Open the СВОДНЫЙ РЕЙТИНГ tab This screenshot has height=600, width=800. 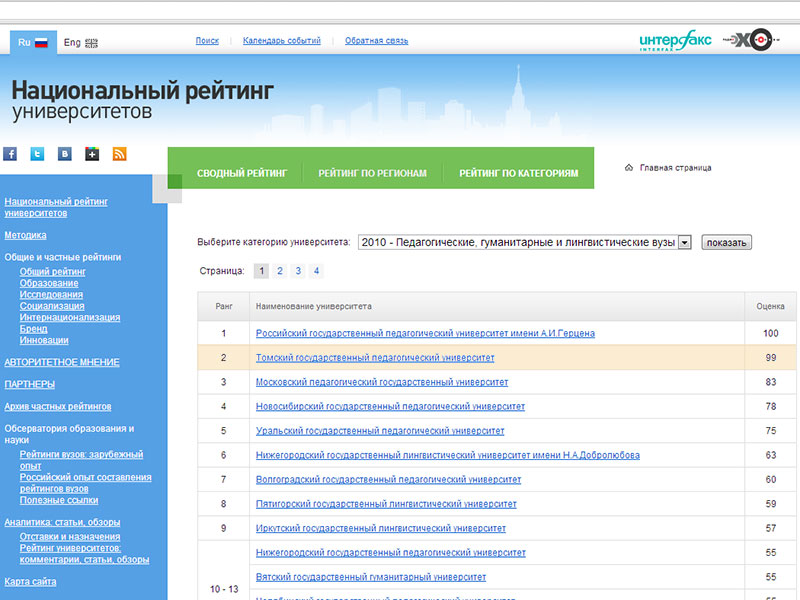coord(242,173)
